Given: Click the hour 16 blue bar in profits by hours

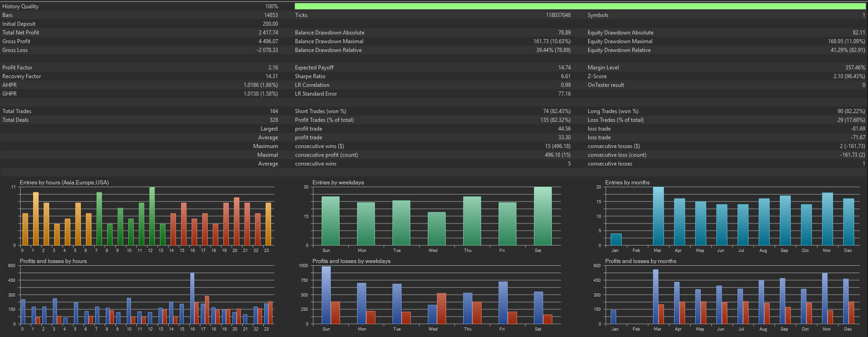Looking at the screenshot, I should click(192, 298).
